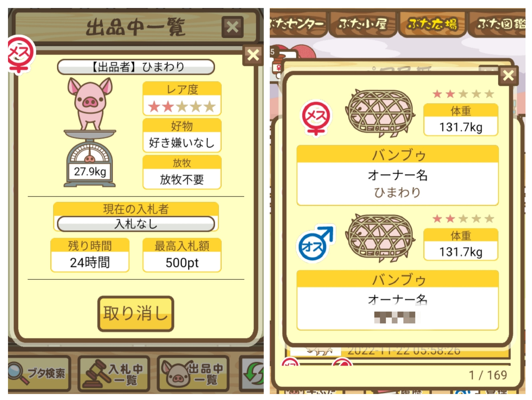The height and width of the screenshot is (400, 532).
Task: Click the レア度 star rating
Action: 182,106
